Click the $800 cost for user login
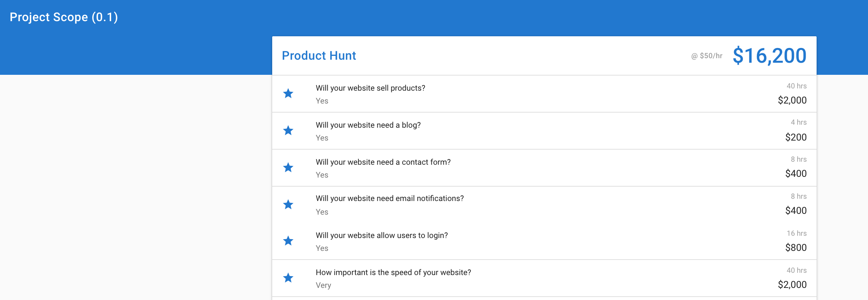The height and width of the screenshot is (300, 868). 796,247
